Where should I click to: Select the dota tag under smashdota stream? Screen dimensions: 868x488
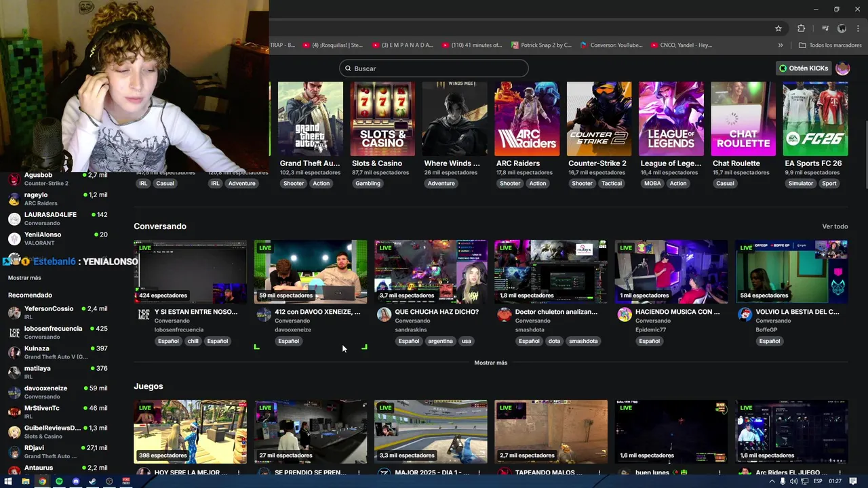554,341
